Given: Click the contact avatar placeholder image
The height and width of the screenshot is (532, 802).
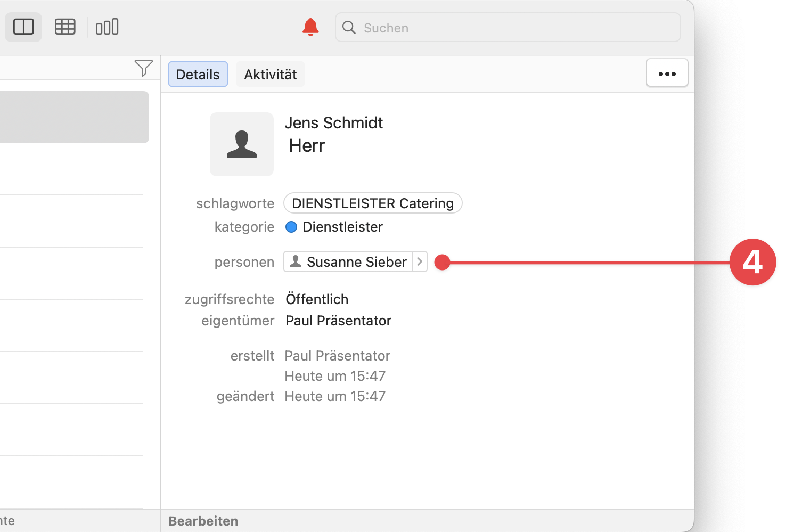Looking at the screenshot, I should pos(242,144).
